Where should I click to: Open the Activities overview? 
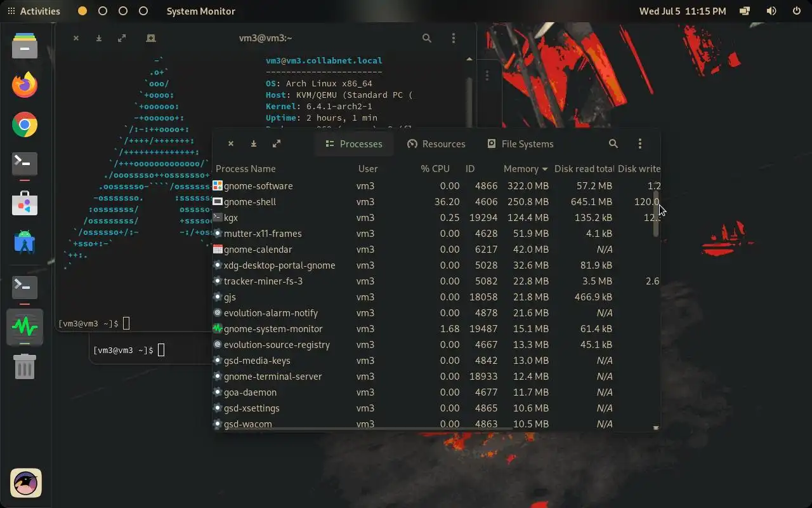[x=34, y=11]
